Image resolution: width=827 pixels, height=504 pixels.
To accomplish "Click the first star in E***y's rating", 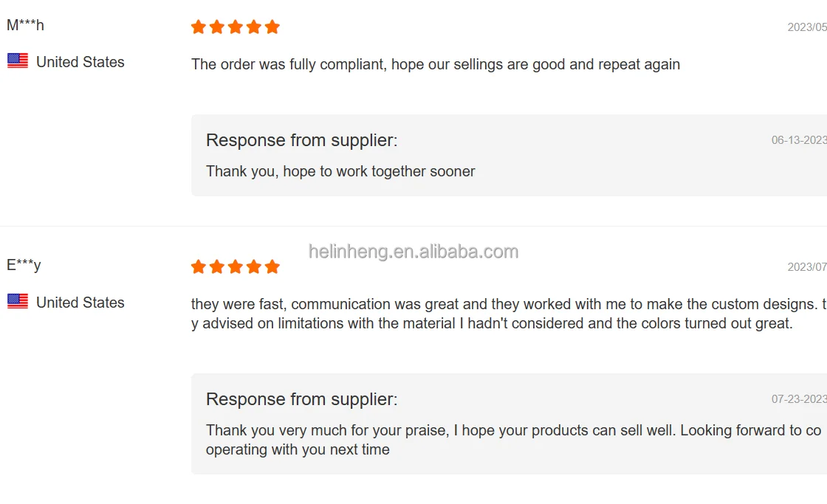I will coord(198,266).
